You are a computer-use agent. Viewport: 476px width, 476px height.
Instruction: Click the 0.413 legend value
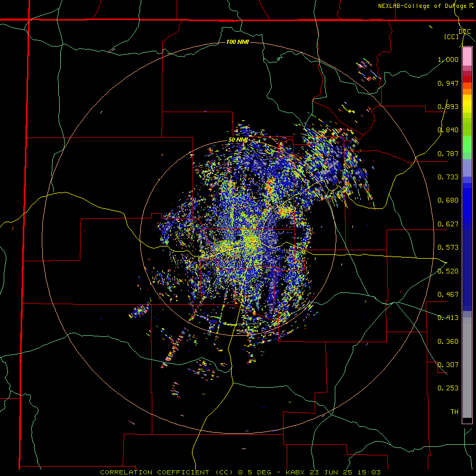click(448, 318)
